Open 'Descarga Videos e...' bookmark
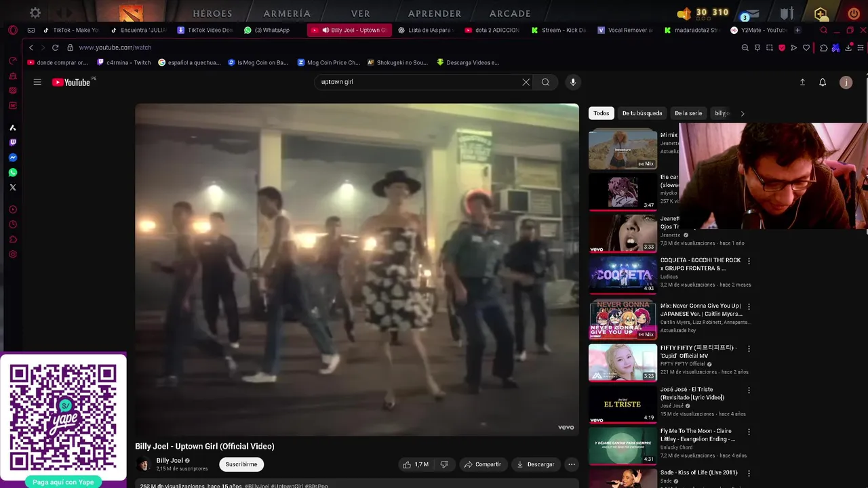This screenshot has width=868, height=488. pyautogui.click(x=468, y=62)
